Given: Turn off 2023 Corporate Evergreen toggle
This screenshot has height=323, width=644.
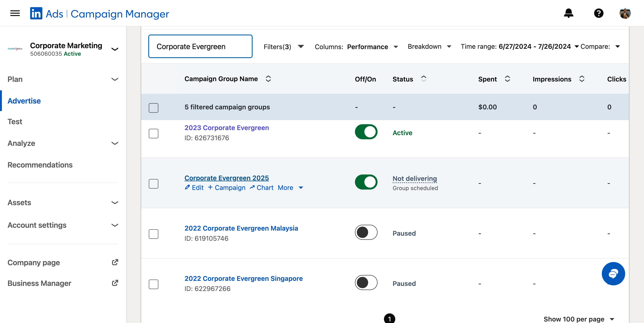Looking at the screenshot, I should (366, 132).
